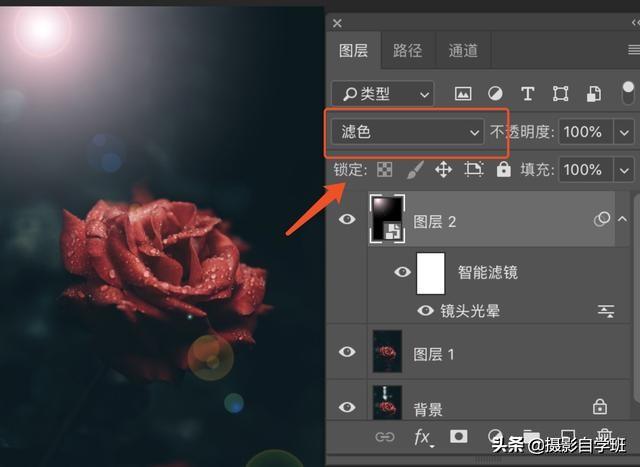The width and height of the screenshot is (640, 467).
Task: Click the 不透明度 label
Action: pos(522,132)
